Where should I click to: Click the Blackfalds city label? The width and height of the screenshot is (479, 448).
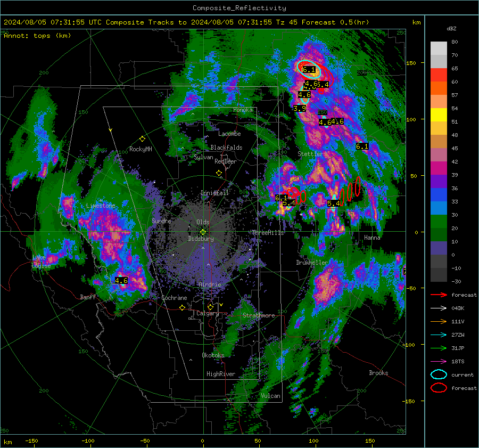pyautogui.click(x=226, y=148)
